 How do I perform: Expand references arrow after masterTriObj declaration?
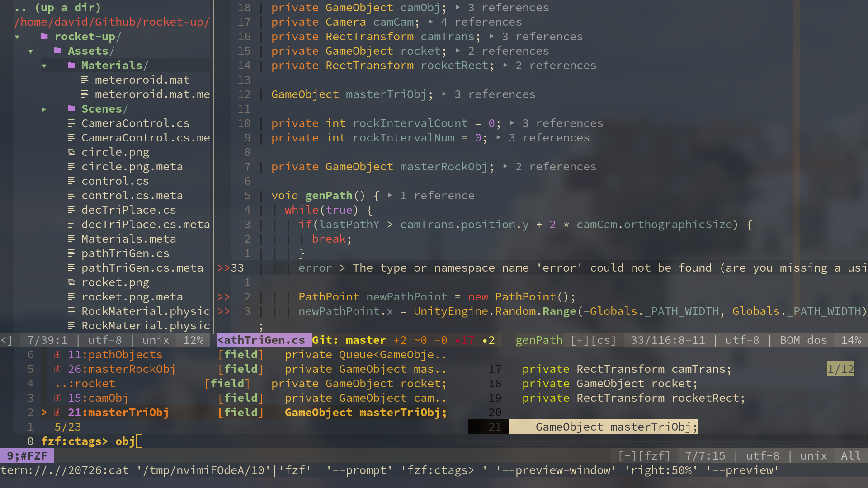click(x=444, y=94)
